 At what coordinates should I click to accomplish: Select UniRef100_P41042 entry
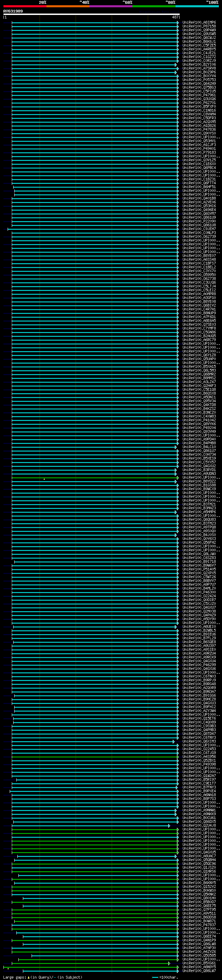[199, 420]
